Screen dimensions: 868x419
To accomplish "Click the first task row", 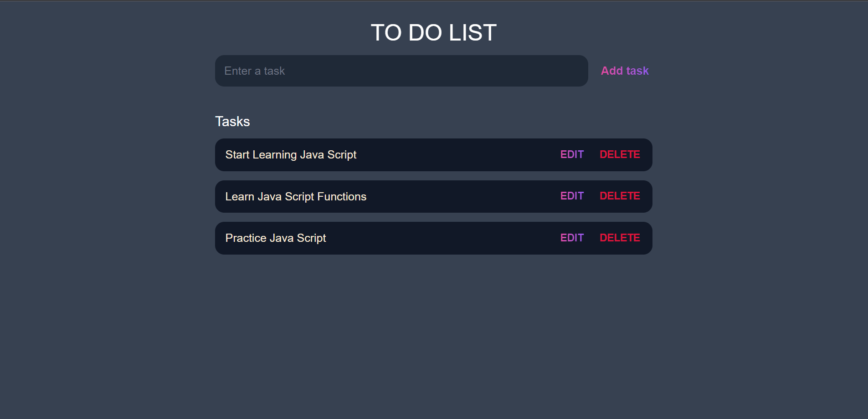I will click(x=433, y=154).
